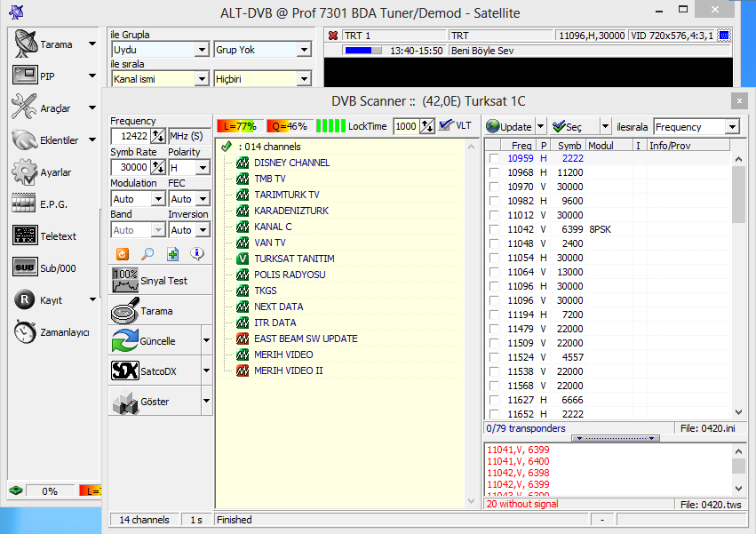This screenshot has height=534, width=756.
Task: Check the 10968 H 11200 transponder box
Action: click(494, 172)
